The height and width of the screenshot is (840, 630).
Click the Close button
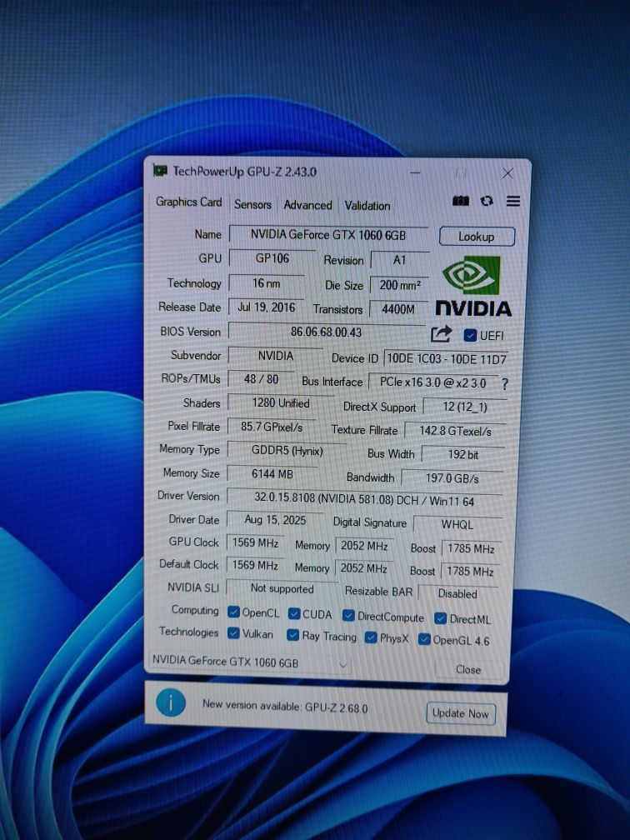(468, 669)
